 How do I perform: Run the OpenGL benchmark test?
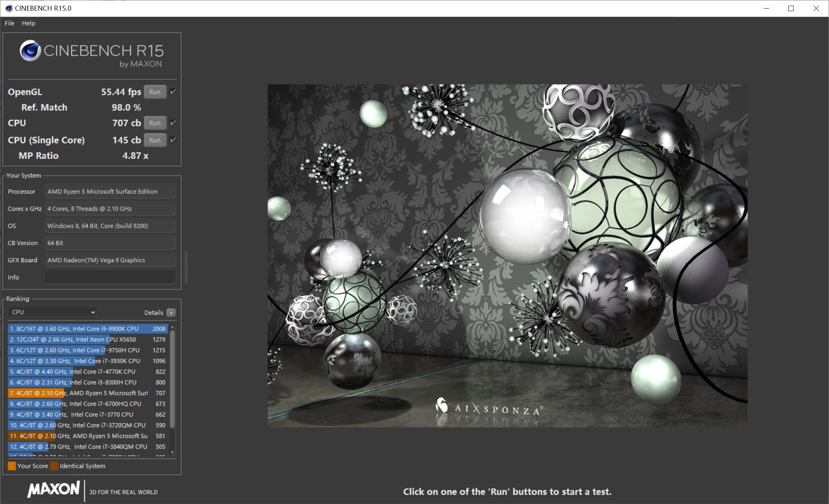(156, 92)
